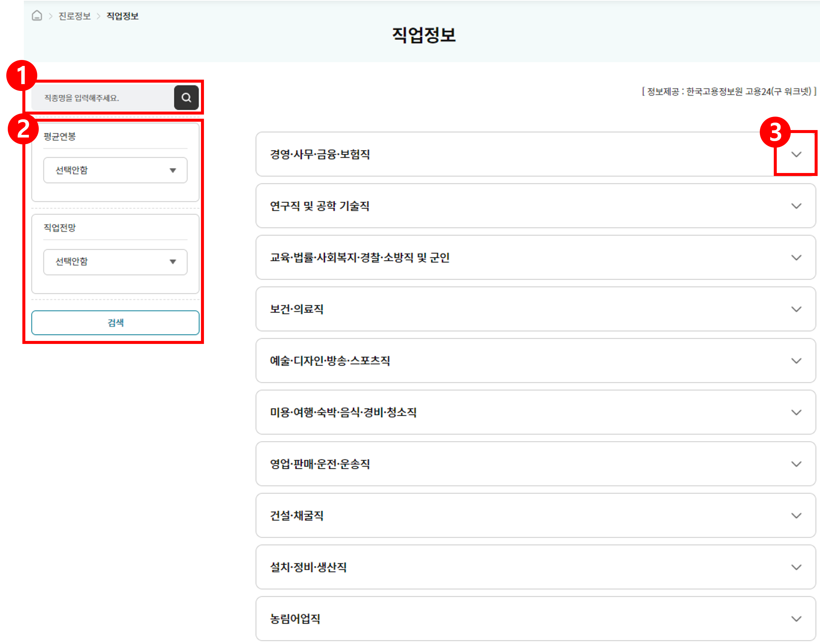Viewport: 820px width, 644px height.
Task: Select the 농림어업직 category title
Action: [295, 619]
